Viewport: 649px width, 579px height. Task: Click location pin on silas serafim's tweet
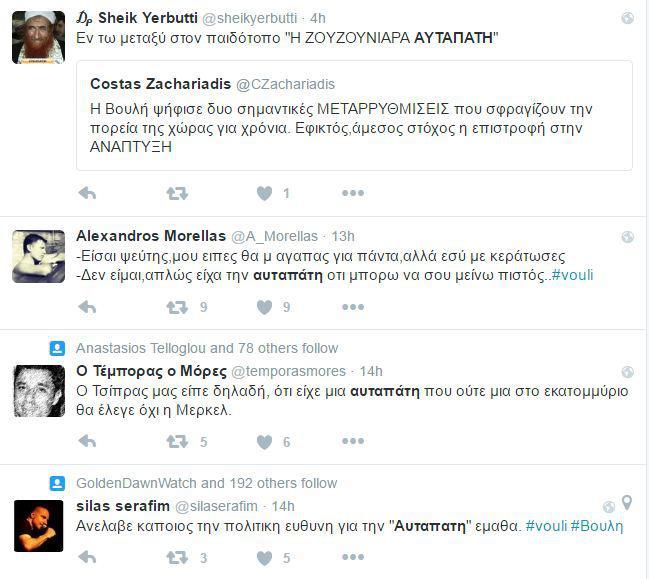click(x=627, y=503)
